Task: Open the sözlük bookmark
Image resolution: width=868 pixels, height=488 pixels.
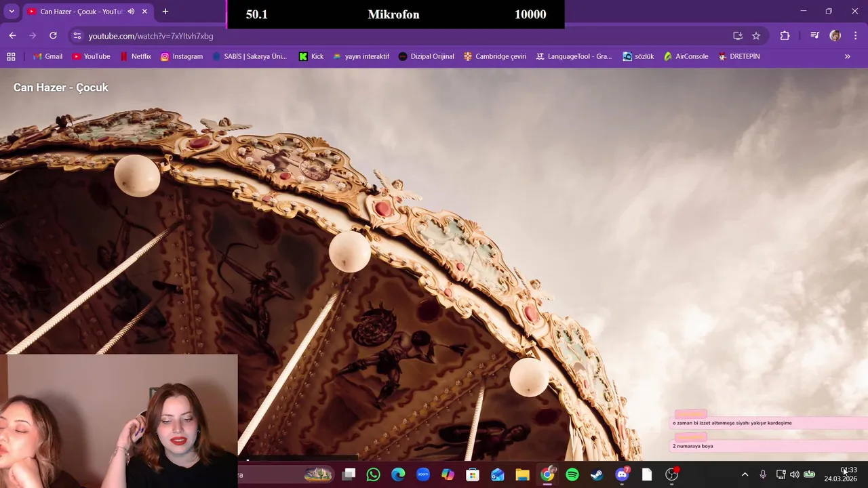Action: pos(638,56)
